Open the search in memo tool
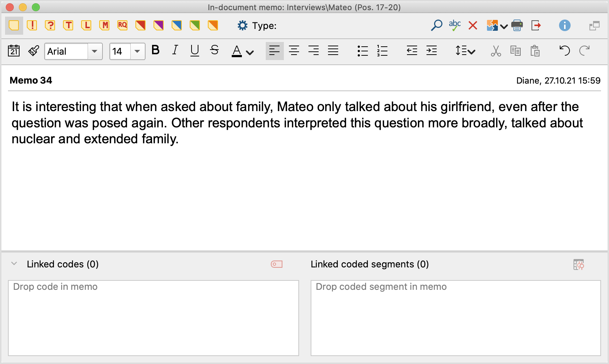The width and height of the screenshot is (609, 364). pos(437,25)
